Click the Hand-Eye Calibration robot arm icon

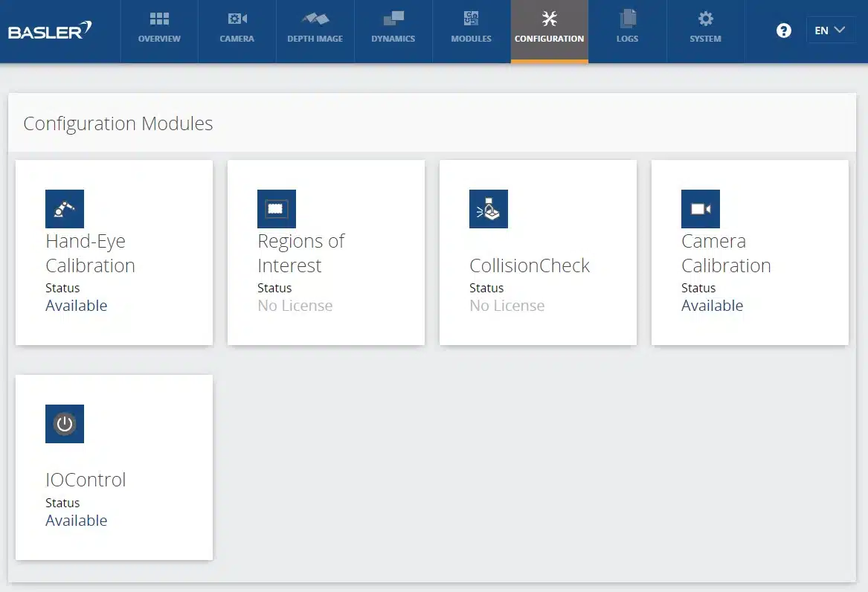point(65,209)
